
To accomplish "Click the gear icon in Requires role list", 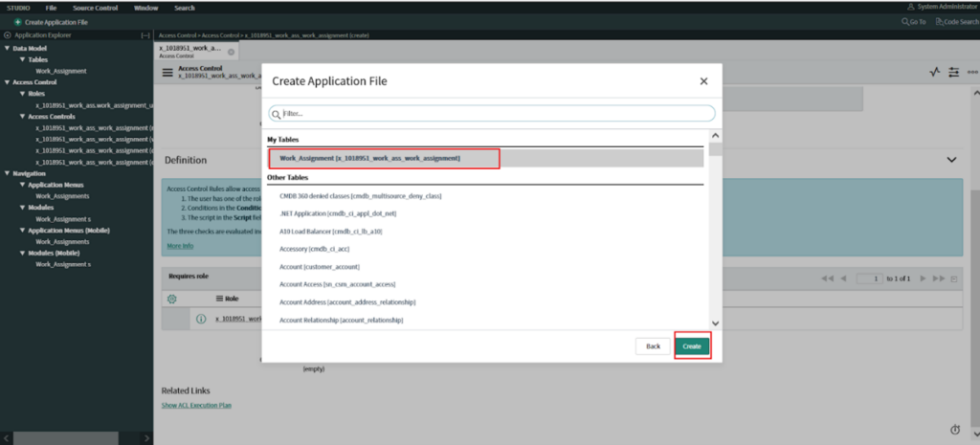I will (172, 299).
